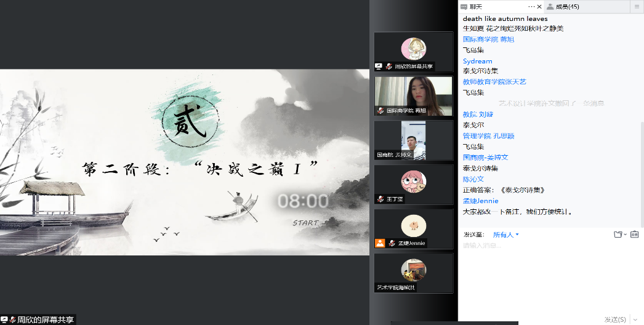Screen dimensions: 644x325
Task: Select the 艺术学院 video thumbnail
Action: coord(413,273)
